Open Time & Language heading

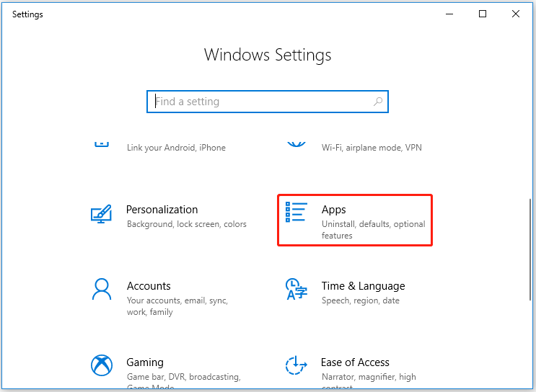tap(363, 286)
